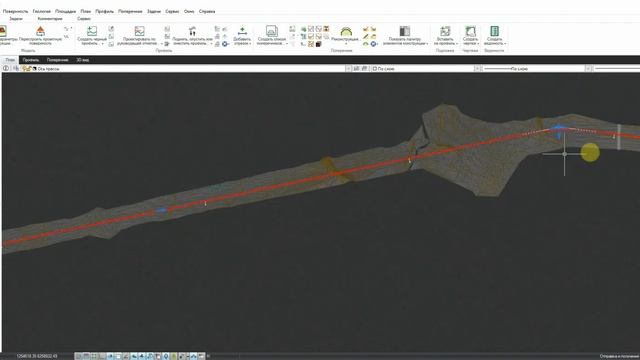The height and width of the screenshot is (360, 640).
Task: Click Создать чертеж icon
Action: point(470,31)
